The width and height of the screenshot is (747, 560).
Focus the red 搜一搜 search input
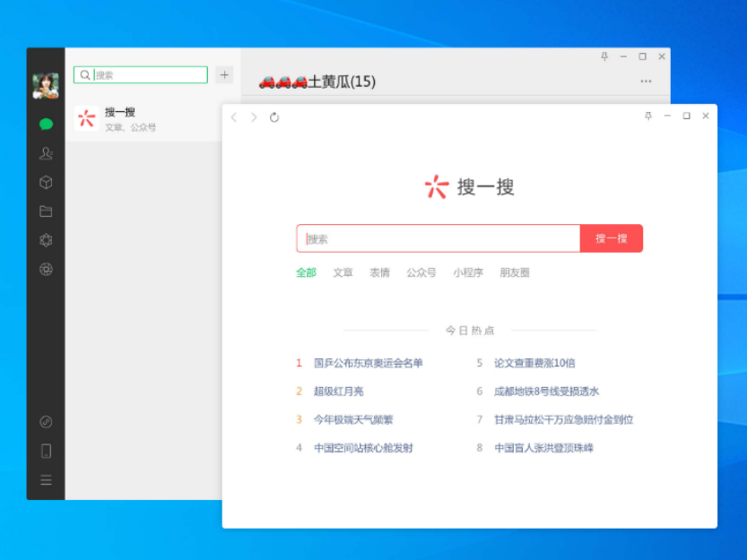coord(439,238)
